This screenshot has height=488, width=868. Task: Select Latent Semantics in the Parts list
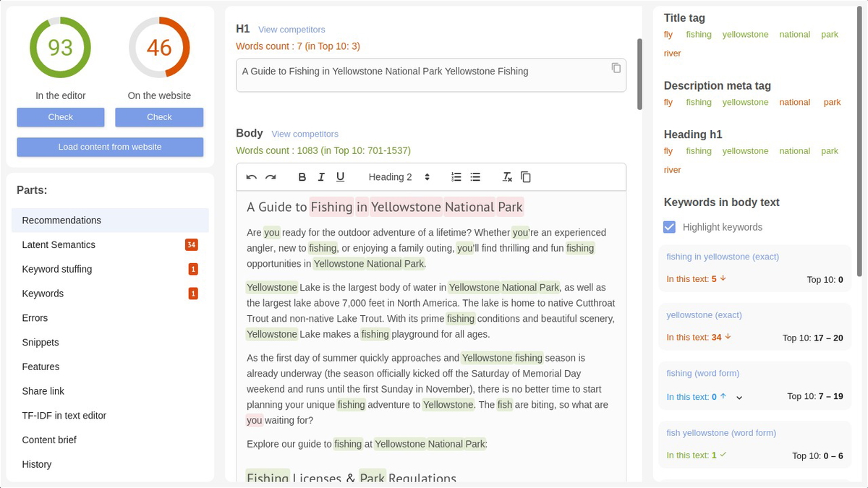click(x=59, y=244)
